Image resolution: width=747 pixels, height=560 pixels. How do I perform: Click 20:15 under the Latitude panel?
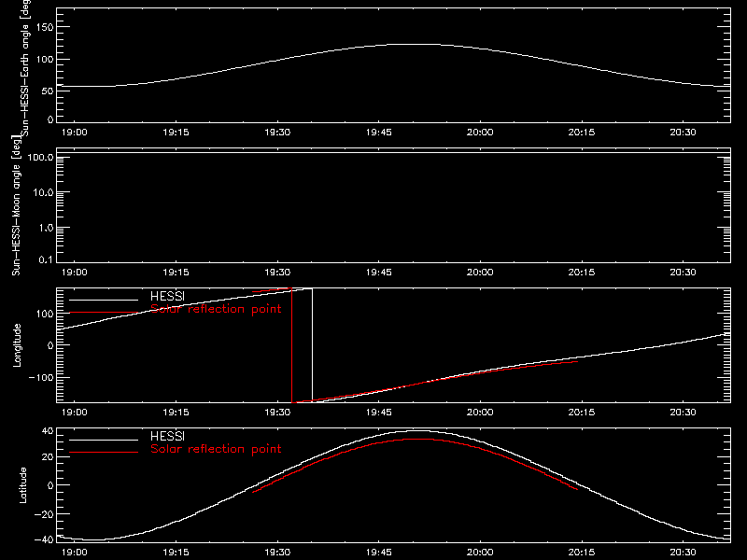[x=582, y=553]
